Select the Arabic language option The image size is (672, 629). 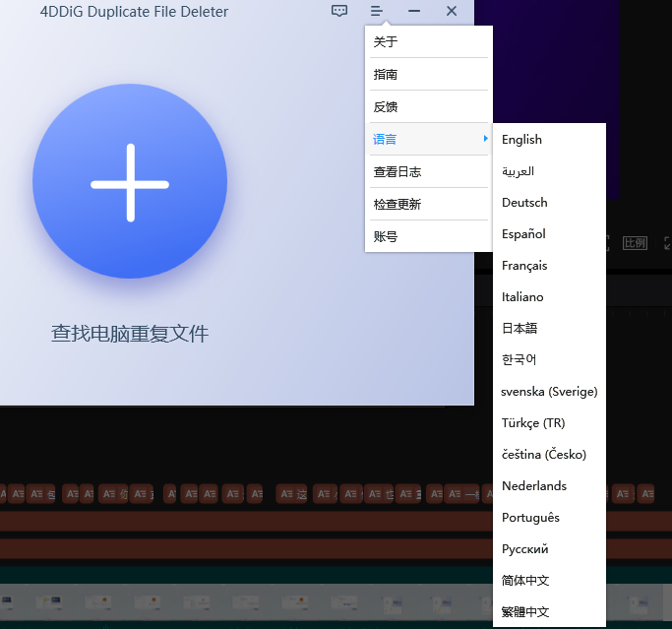point(549,171)
